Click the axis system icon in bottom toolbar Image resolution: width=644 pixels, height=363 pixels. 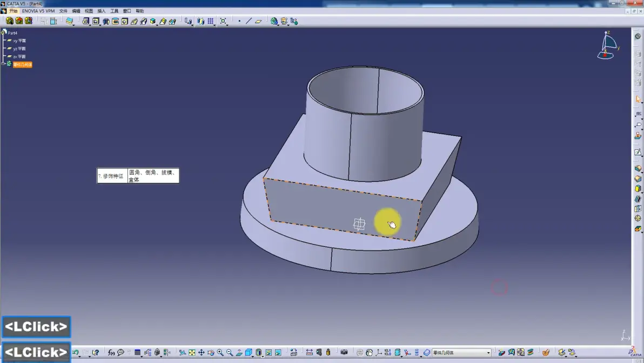point(379,352)
